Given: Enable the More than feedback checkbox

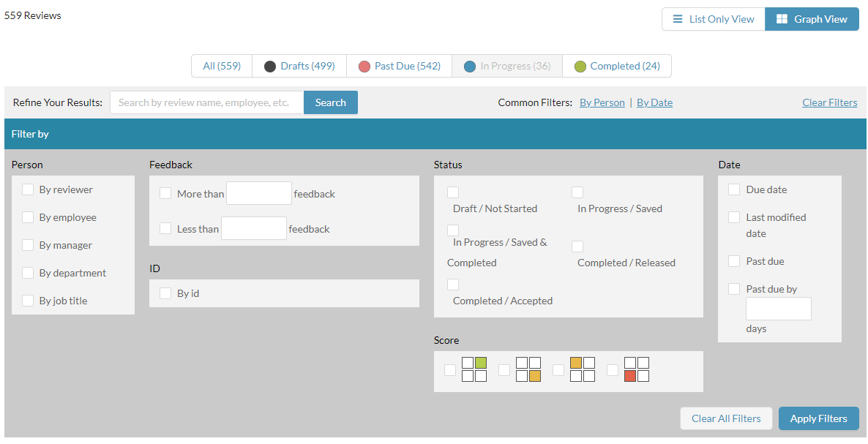Looking at the screenshot, I should coord(165,193).
